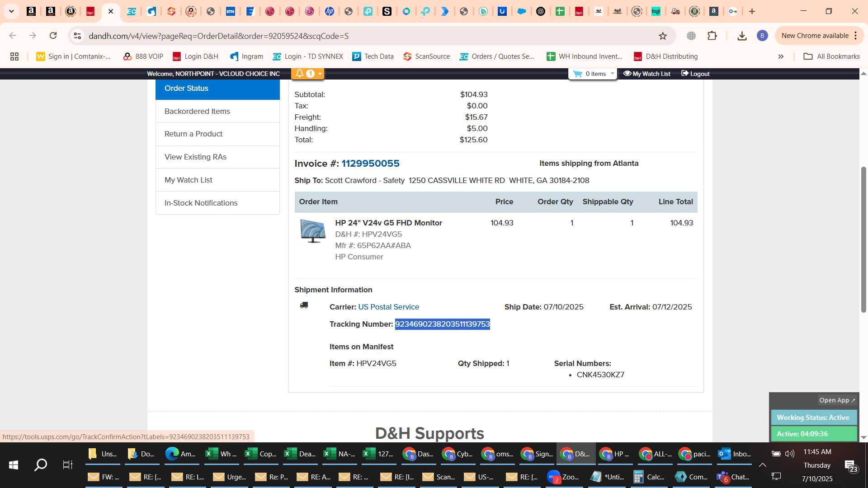This screenshot has height=488, width=868.
Task: Open site information icon in address bar
Action: [x=77, y=36]
